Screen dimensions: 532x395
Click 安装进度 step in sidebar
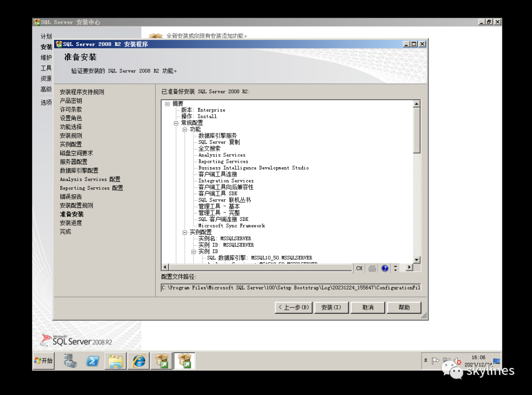click(71, 223)
